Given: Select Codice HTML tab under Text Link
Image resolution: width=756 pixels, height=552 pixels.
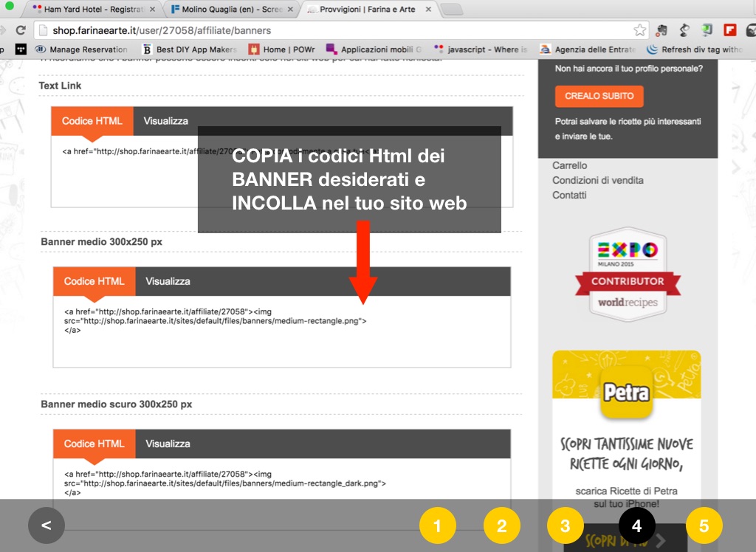Looking at the screenshot, I should click(92, 121).
